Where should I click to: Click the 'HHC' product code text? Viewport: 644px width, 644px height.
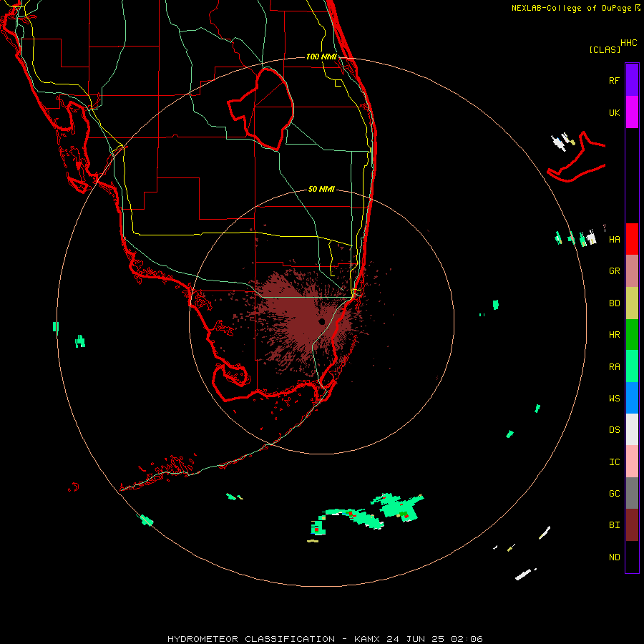[628, 43]
